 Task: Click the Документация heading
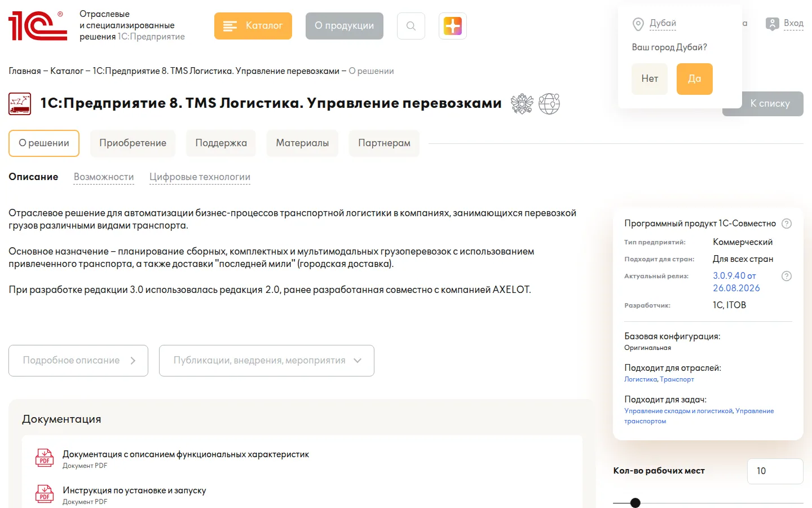coord(61,419)
